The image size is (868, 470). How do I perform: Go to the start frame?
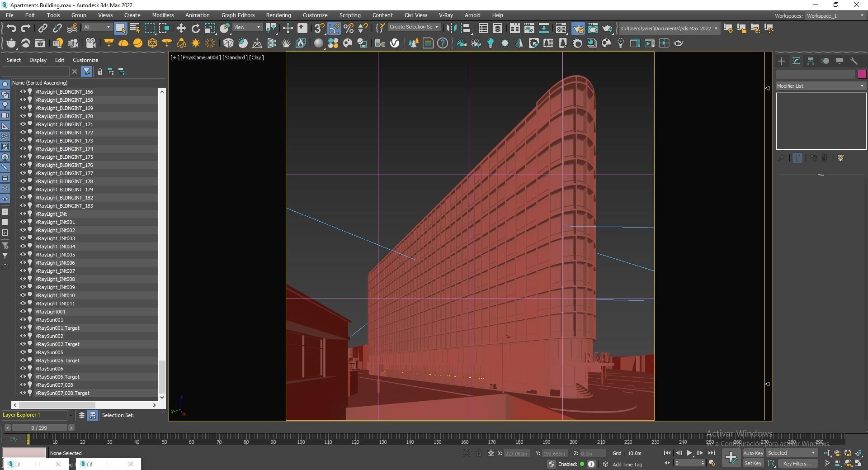pos(667,453)
